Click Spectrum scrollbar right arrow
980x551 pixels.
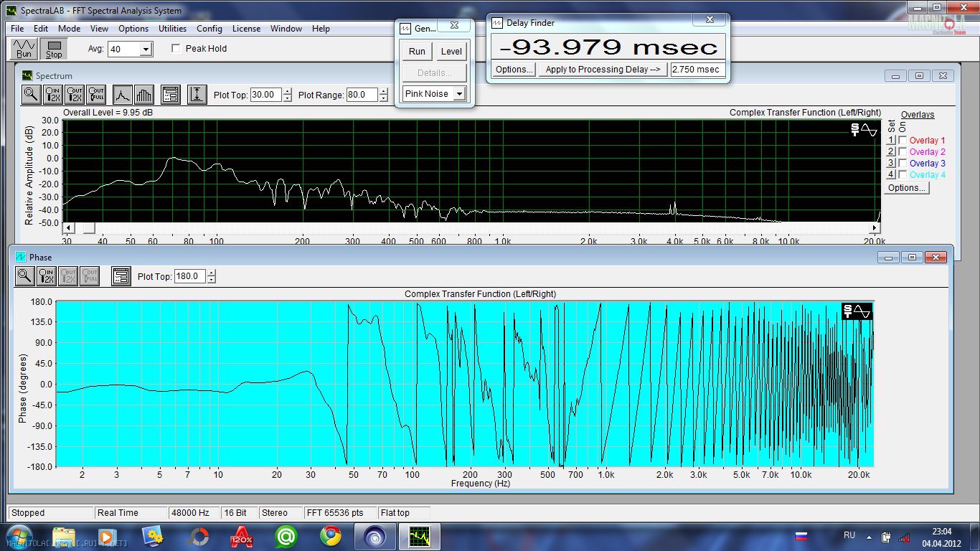click(x=875, y=228)
